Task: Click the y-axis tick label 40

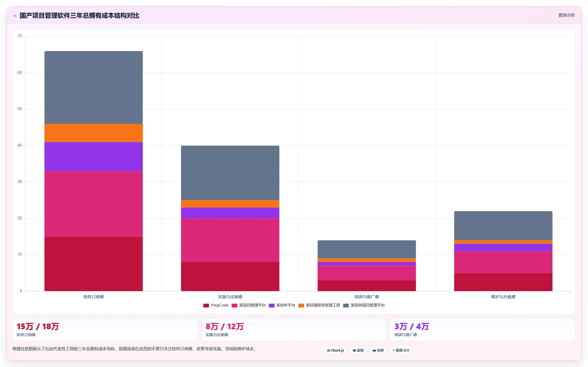Action: click(20, 146)
